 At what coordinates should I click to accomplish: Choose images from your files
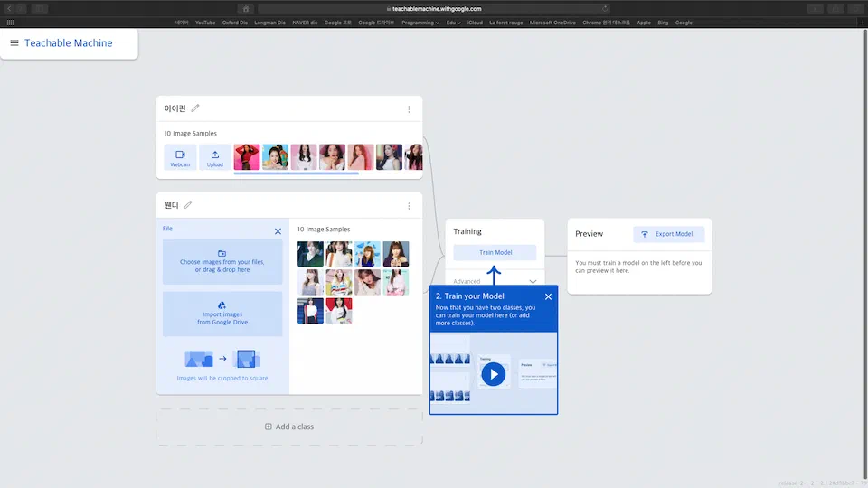pyautogui.click(x=222, y=261)
